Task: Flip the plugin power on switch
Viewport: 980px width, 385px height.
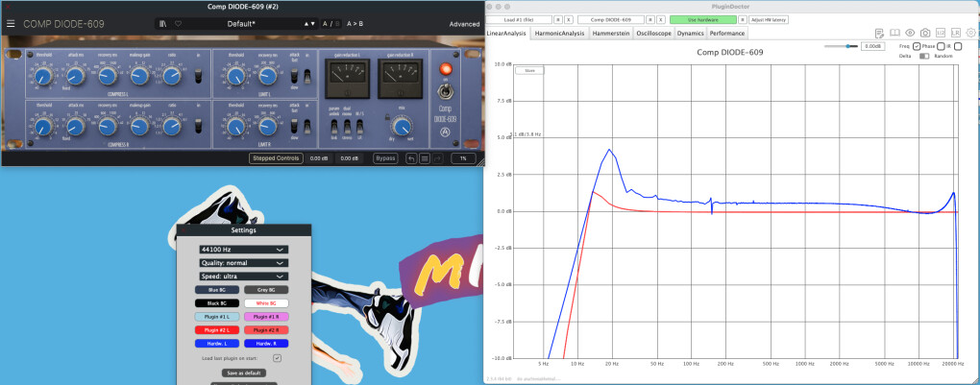Action: click(446, 92)
